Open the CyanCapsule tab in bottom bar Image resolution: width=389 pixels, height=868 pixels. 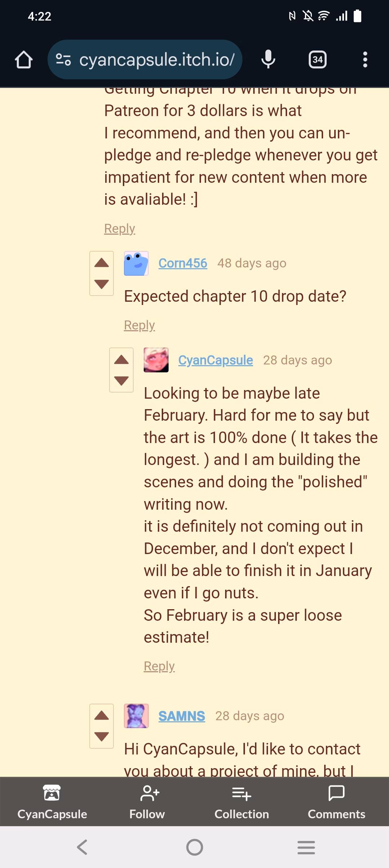click(52, 802)
